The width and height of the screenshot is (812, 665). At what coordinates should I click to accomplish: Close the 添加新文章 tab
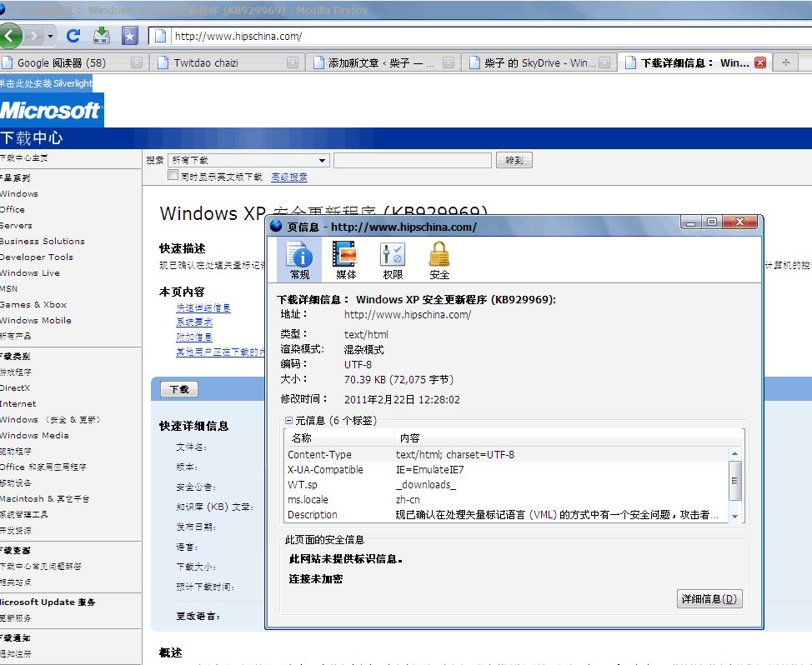point(449,62)
